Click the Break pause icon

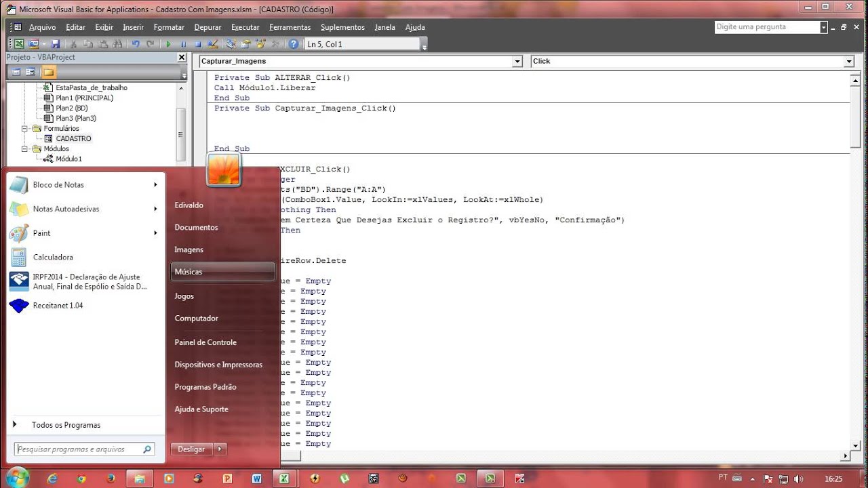point(183,44)
